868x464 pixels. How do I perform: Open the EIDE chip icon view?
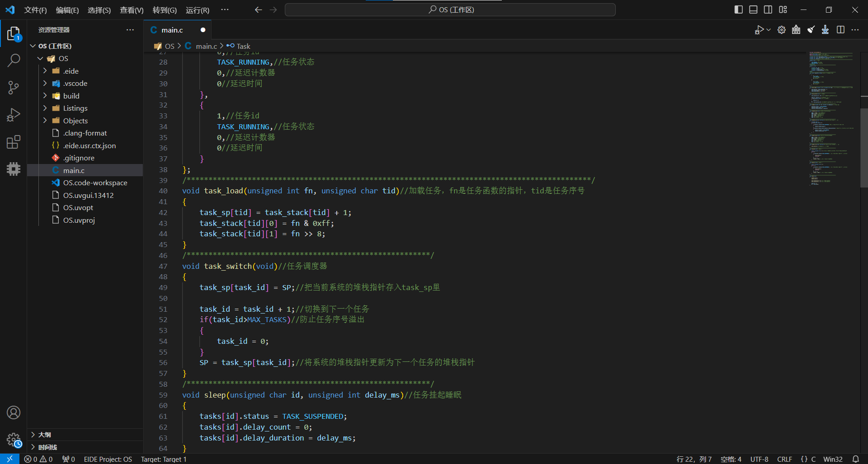(14, 169)
